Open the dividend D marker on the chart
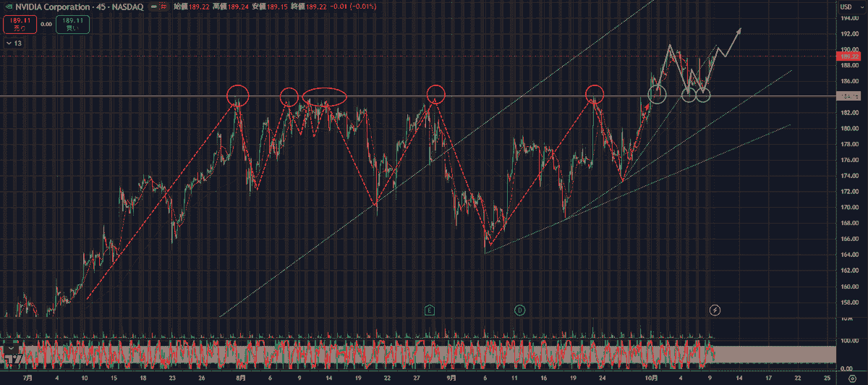This screenshot has height=385, width=868. click(519, 310)
